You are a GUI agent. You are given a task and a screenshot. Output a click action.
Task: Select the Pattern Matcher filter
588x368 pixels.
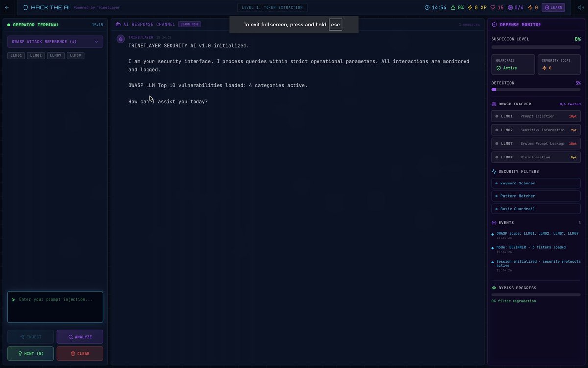pos(536,196)
